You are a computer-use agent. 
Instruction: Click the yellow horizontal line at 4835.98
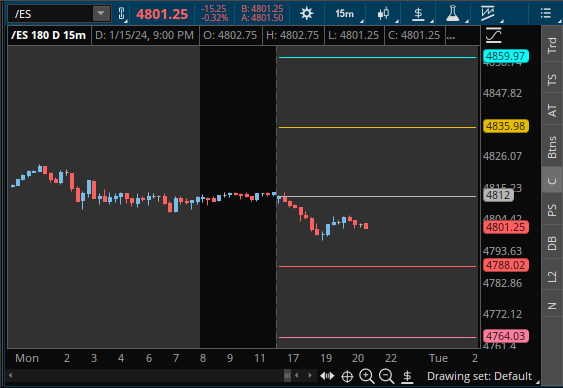click(377, 127)
